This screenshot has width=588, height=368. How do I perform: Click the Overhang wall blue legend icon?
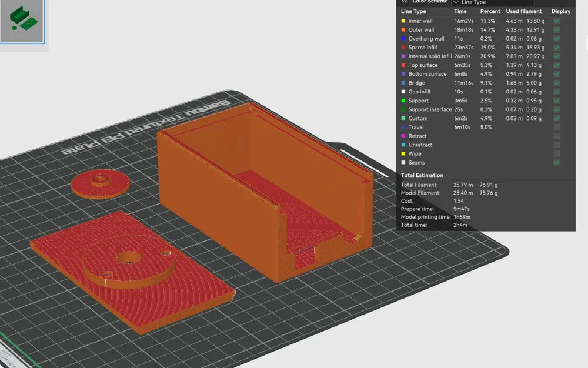(404, 38)
